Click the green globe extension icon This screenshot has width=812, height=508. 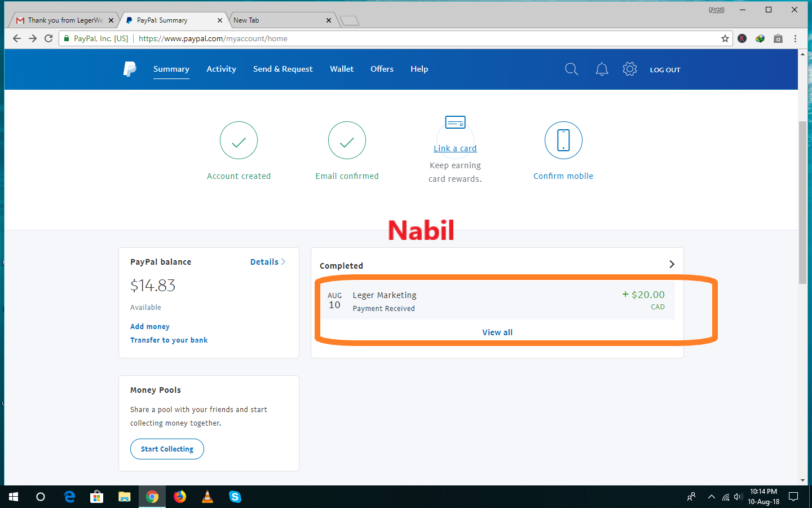[760, 38]
